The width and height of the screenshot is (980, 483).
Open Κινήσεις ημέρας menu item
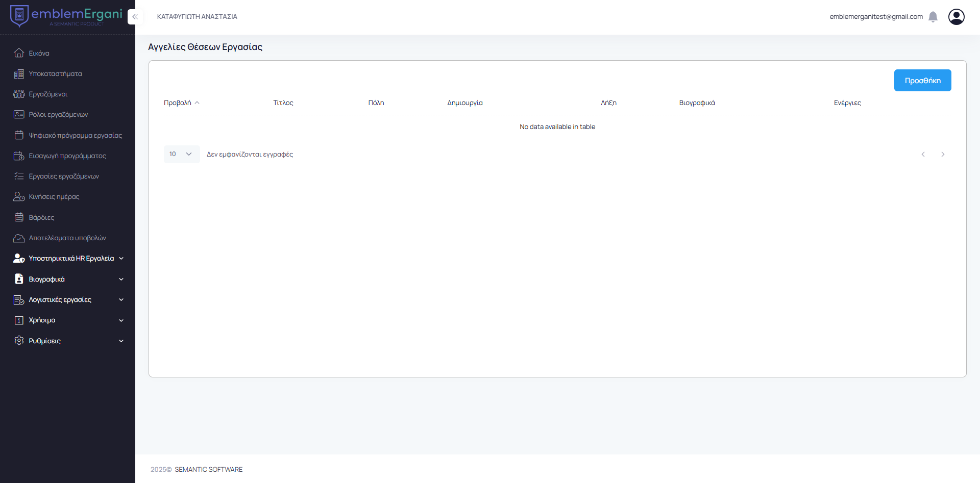tap(54, 197)
